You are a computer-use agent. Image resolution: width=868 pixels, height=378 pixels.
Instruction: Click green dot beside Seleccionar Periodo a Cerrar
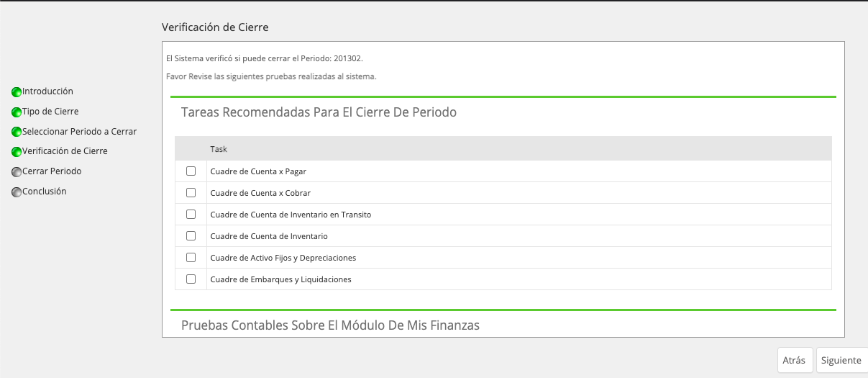17,132
